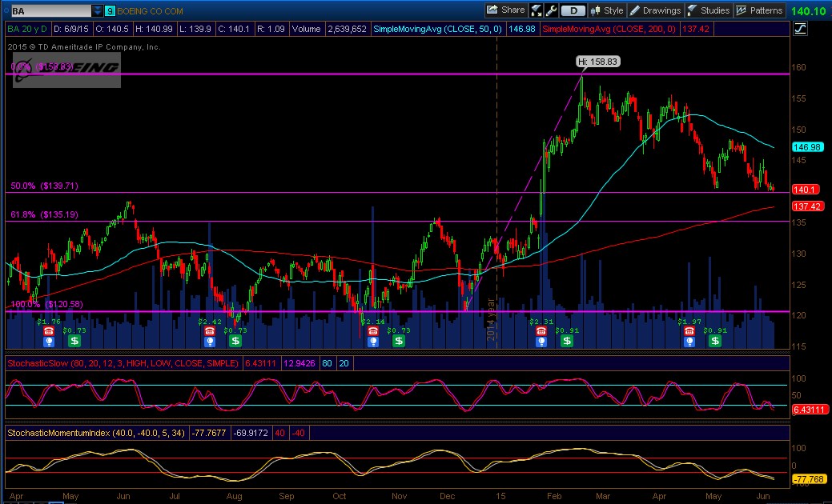This screenshot has width=832, height=504.
Task: Expand the symbol selector dropdown arrow
Action: click(98, 10)
